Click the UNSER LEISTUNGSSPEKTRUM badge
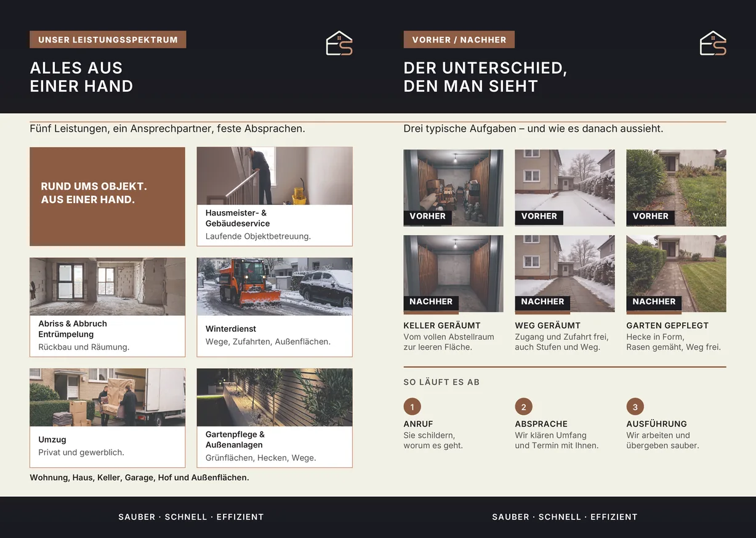756x538 pixels. (108, 39)
